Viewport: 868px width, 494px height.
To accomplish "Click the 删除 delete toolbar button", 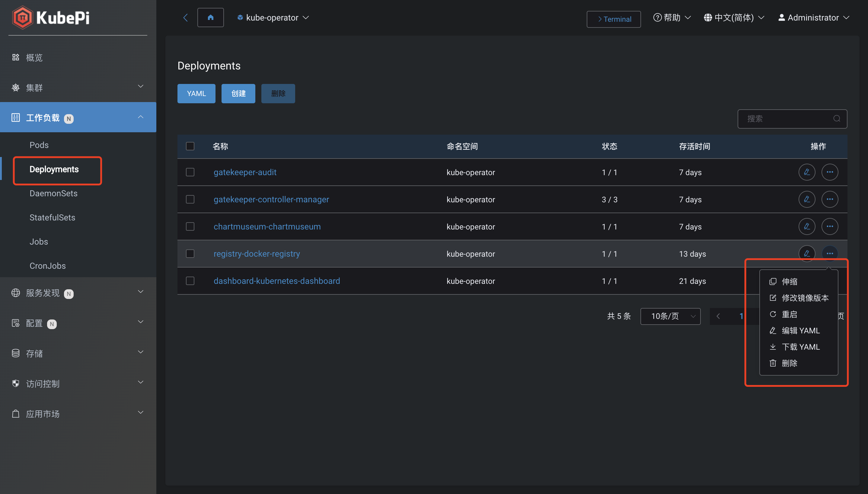I will point(278,93).
